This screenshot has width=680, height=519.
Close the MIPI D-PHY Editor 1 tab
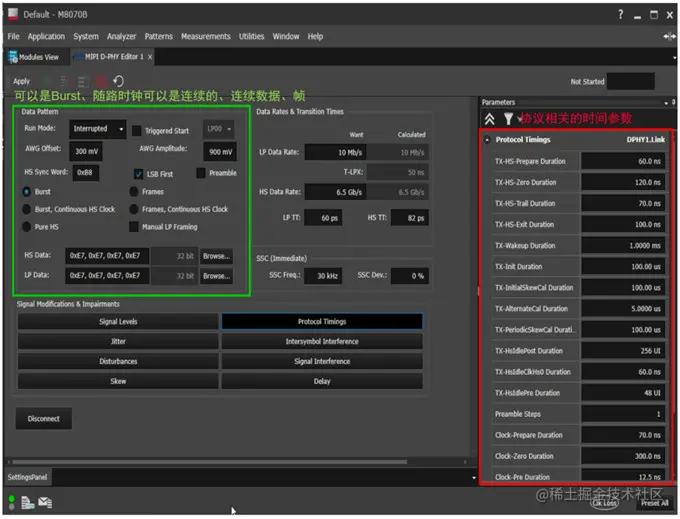coord(150,57)
